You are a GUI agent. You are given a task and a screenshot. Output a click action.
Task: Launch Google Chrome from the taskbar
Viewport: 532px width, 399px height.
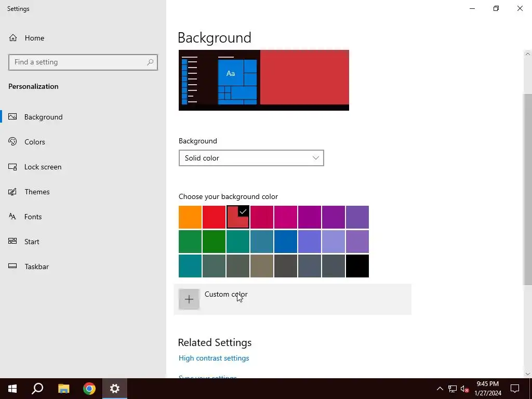point(89,389)
